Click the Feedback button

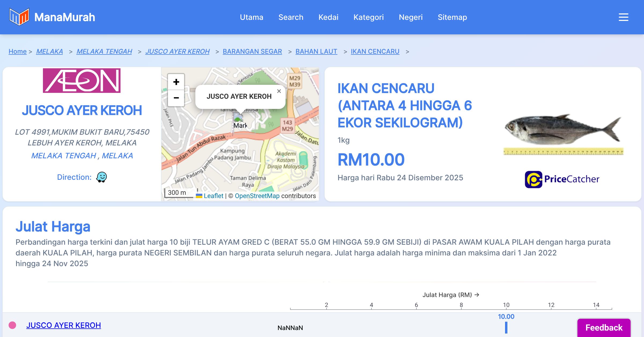(604, 327)
